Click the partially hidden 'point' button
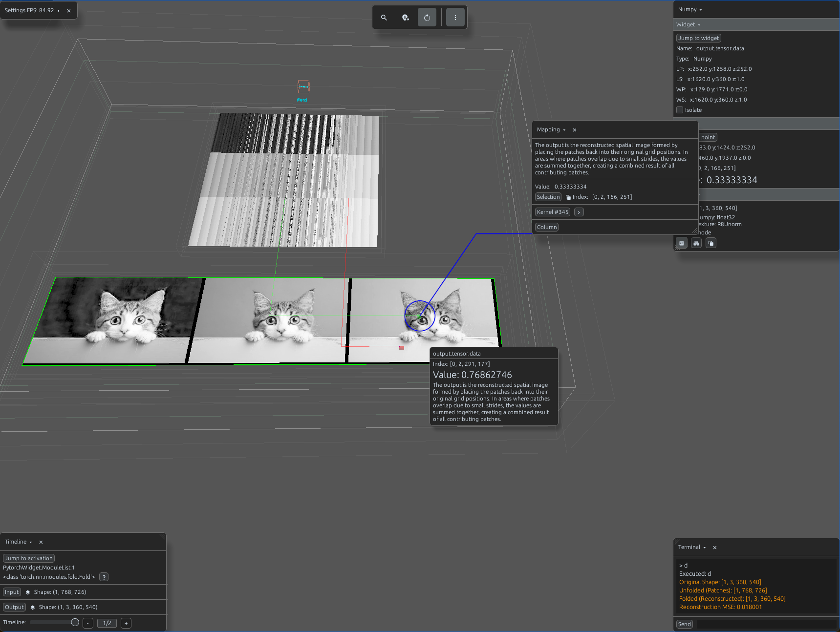This screenshot has width=840, height=632. pos(708,137)
